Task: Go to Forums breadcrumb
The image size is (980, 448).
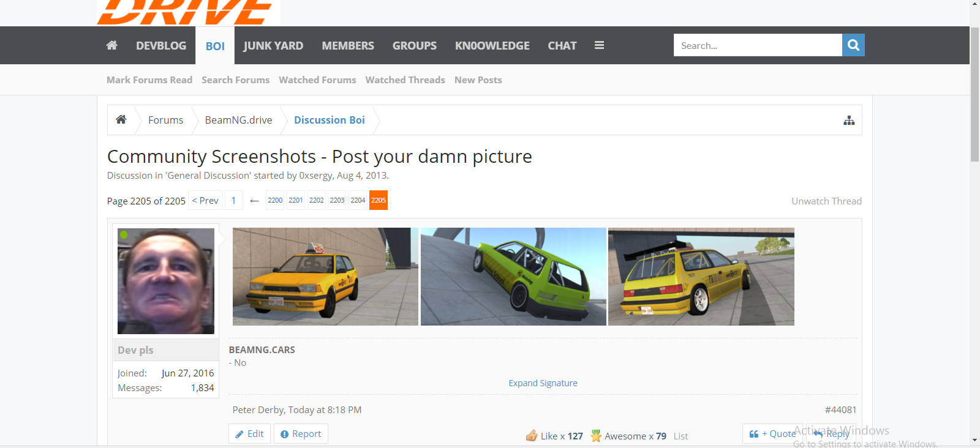Action: [x=165, y=120]
